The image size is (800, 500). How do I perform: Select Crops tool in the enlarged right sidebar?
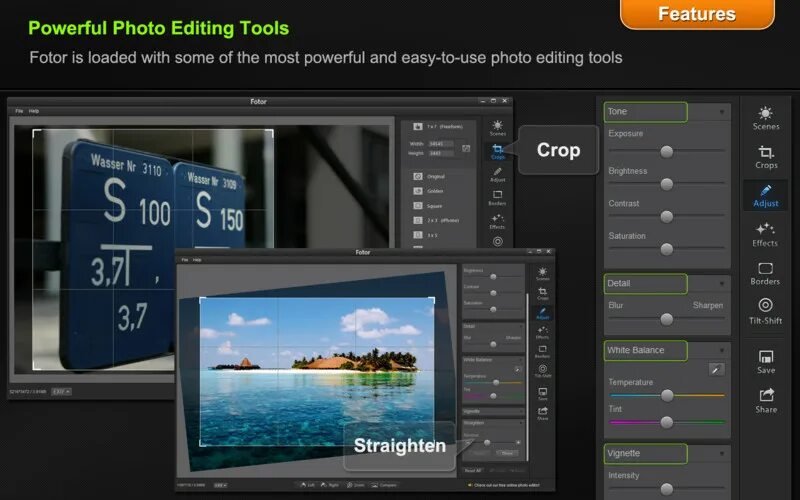click(766, 157)
